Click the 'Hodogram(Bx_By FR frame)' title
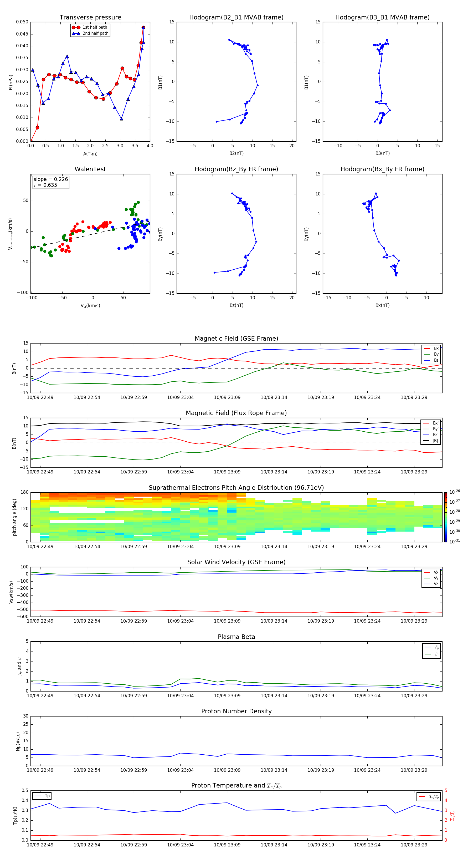Screen dimensions: 473x868 (382, 169)
